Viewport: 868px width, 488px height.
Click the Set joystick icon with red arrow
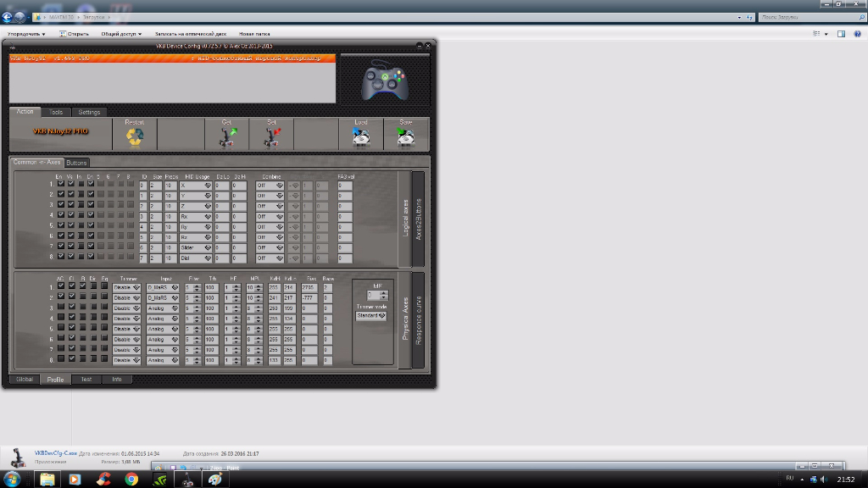[x=272, y=137]
